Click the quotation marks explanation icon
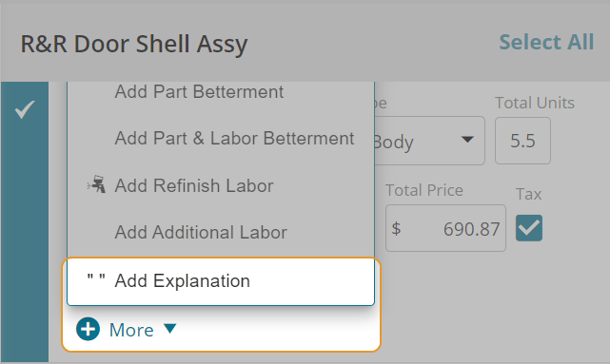The image size is (610, 364). click(96, 278)
